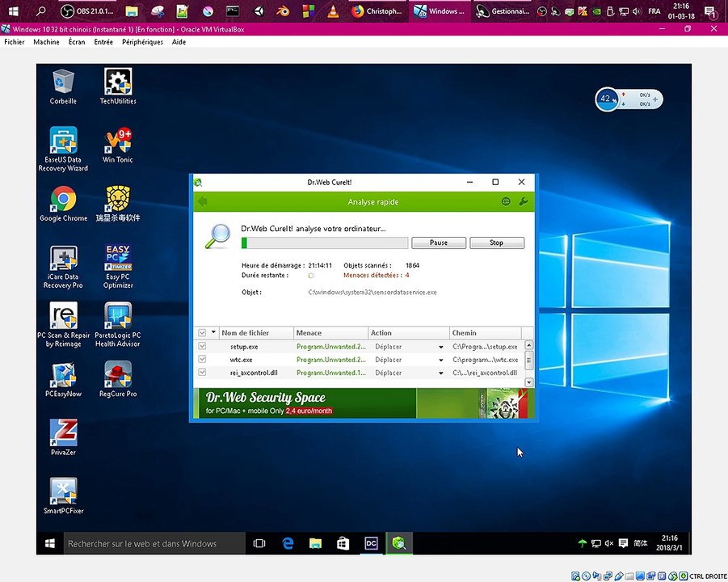Switch to host Firefox Christoph... taskbar button
The image size is (728, 582).
377,11
